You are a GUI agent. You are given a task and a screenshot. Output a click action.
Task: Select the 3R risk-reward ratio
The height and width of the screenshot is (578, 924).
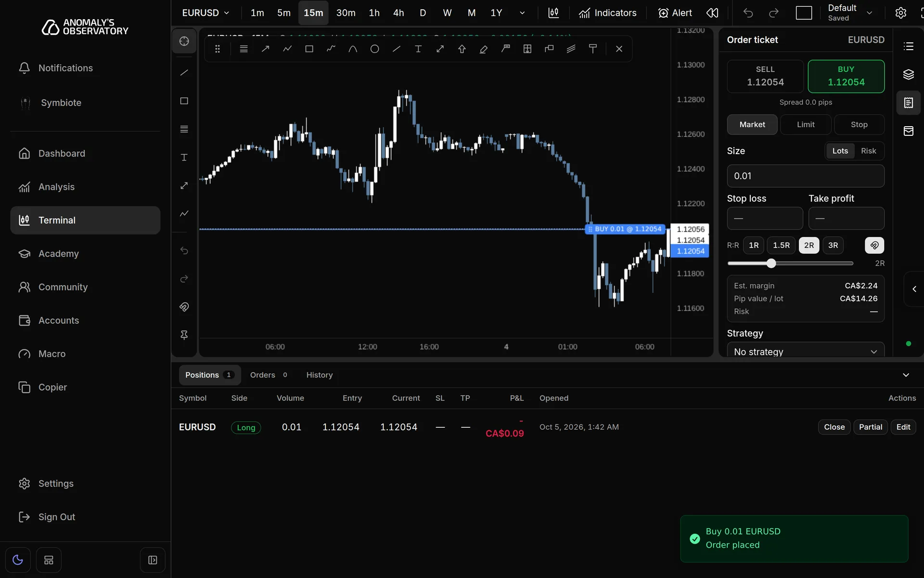click(x=833, y=245)
